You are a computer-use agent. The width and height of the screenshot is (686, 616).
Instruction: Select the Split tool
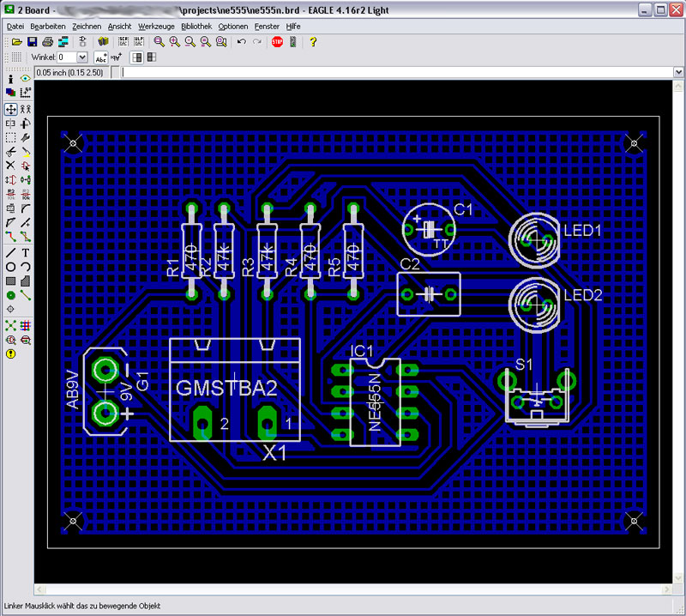pos(10,223)
